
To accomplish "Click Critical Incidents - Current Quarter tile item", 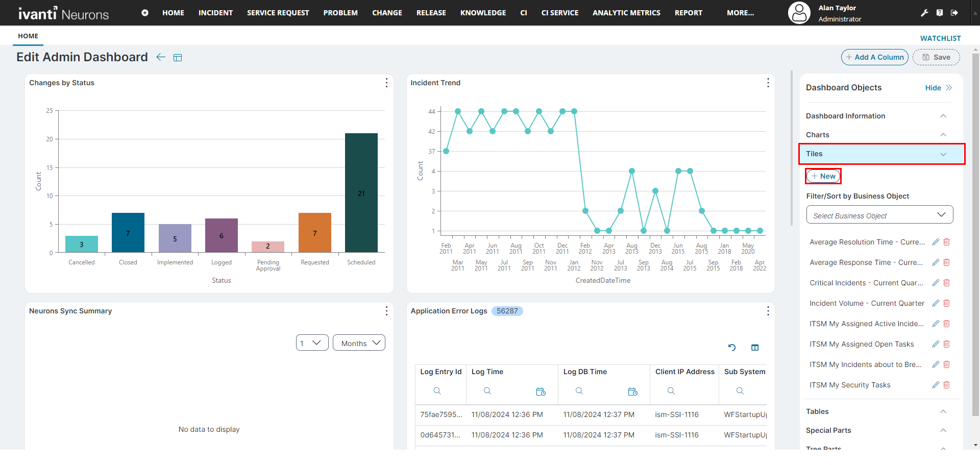I will point(866,283).
